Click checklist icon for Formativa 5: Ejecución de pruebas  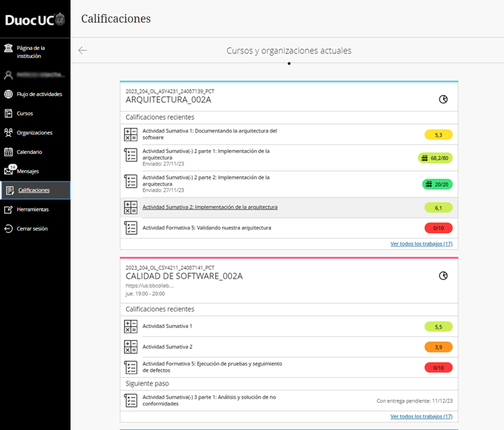pos(131,368)
